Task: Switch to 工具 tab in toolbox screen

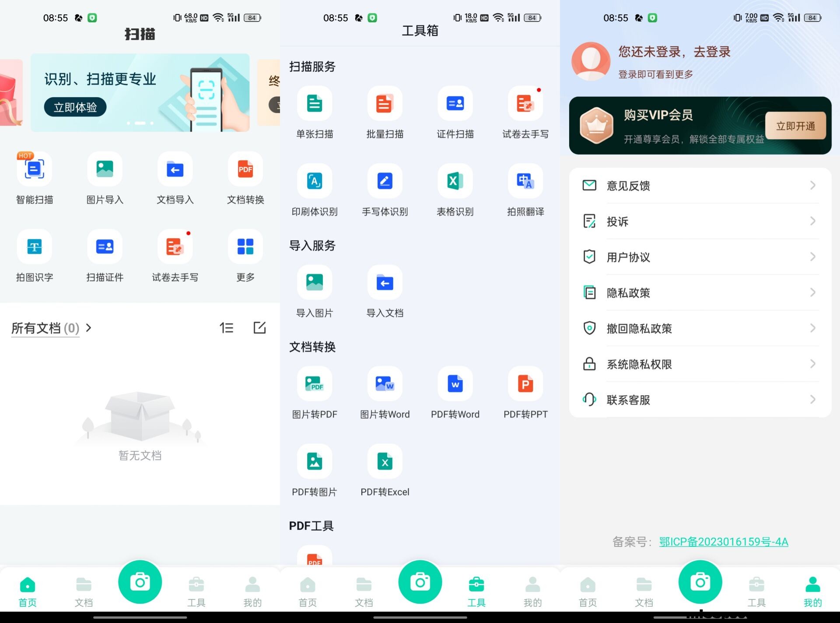Action: [476, 591]
